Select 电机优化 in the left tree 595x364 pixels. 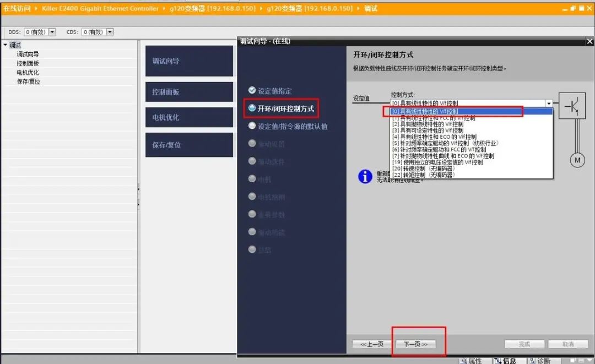tap(28, 73)
